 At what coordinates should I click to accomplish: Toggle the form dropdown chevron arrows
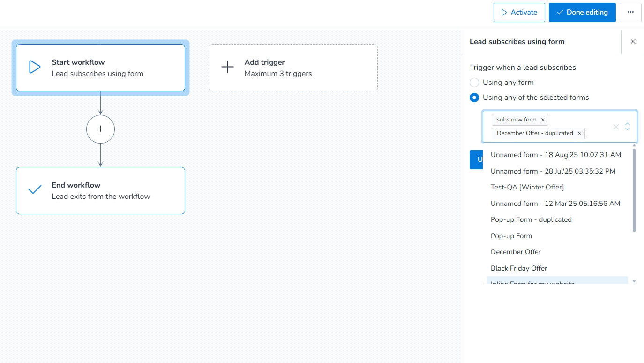tap(628, 127)
